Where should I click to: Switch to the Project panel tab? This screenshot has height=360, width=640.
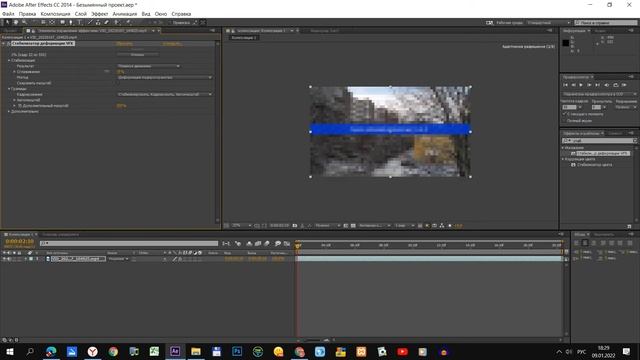click(x=11, y=31)
